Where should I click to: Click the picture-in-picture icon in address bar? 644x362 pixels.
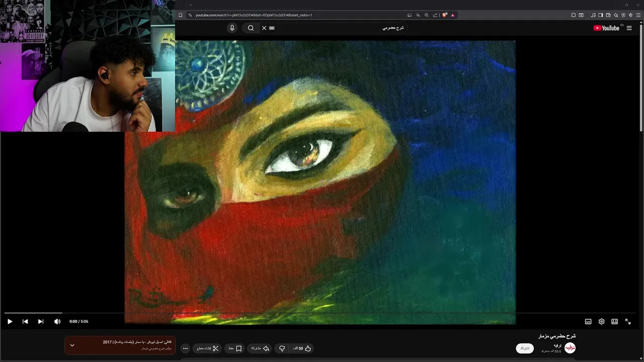(x=410, y=15)
